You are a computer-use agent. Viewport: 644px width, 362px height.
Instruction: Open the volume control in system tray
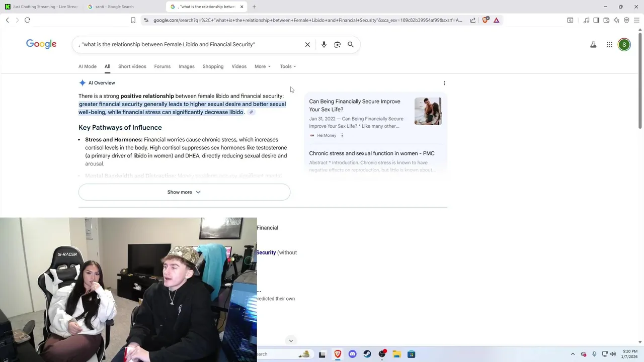[613, 354]
